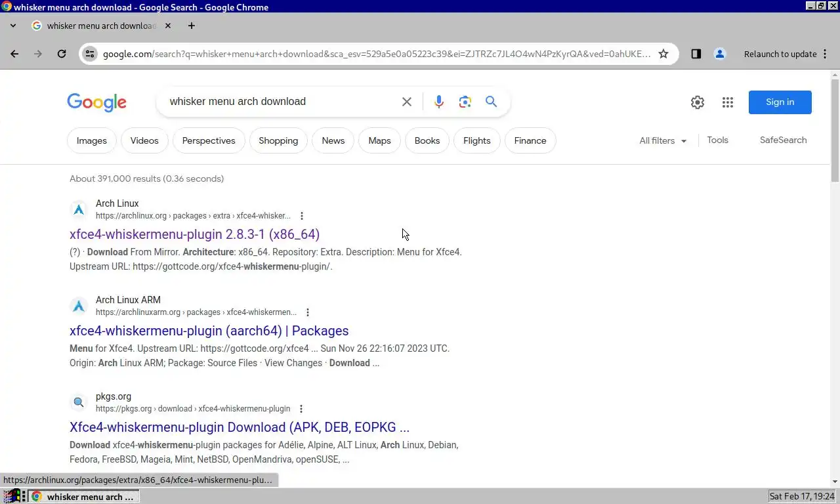The width and height of the screenshot is (840, 504).
Task: Select the Flights filter
Action: [477, 140]
